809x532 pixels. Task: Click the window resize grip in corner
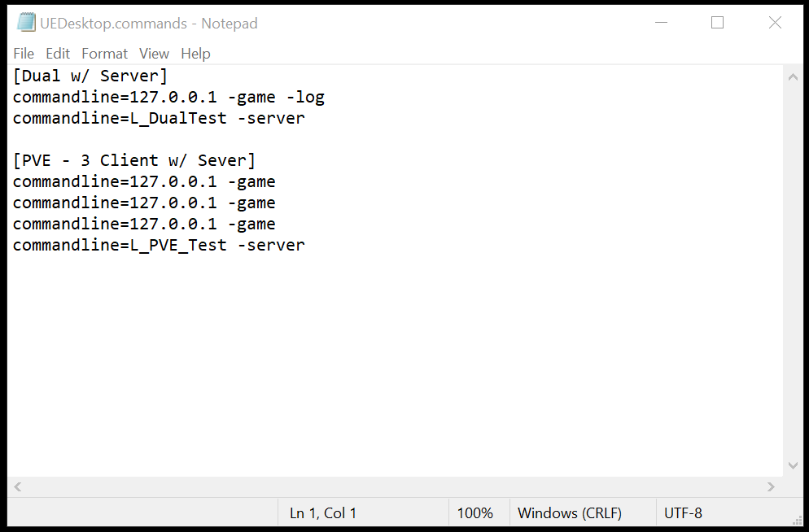point(796,519)
